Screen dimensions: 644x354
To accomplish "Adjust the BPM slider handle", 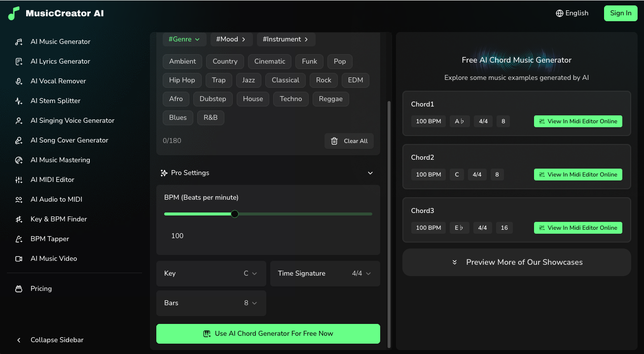I will coord(234,213).
